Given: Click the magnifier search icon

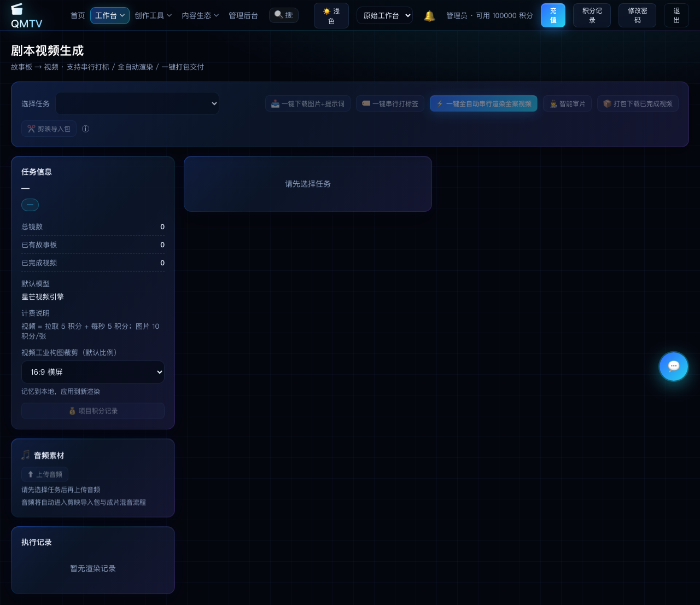Looking at the screenshot, I should [278, 15].
